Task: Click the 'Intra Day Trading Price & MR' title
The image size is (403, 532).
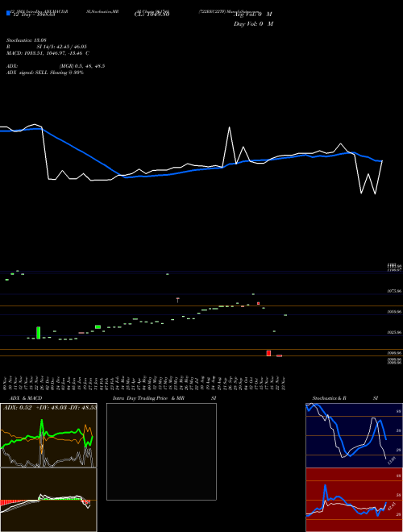Action: coord(164,398)
